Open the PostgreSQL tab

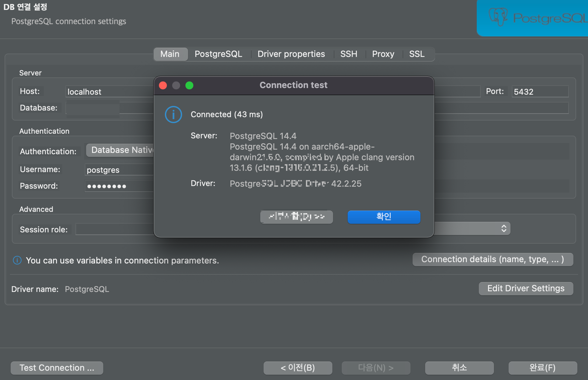tap(219, 54)
